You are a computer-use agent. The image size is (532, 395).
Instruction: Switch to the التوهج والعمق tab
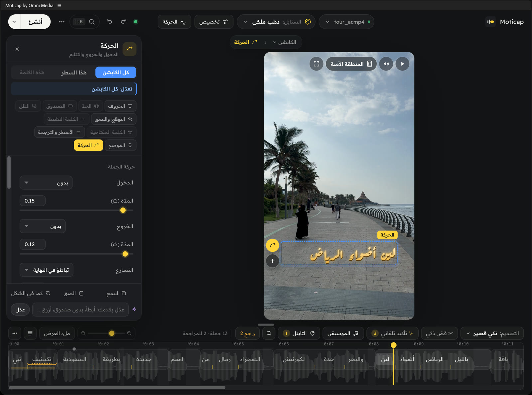click(x=113, y=119)
